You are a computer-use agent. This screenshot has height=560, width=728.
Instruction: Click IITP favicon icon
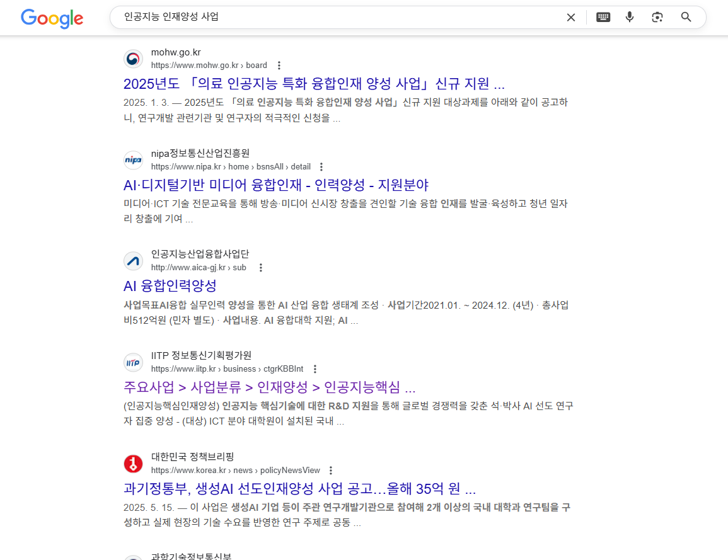tap(133, 362)
